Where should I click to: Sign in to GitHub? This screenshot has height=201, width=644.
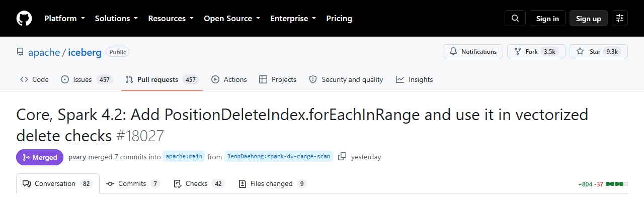coord(547,19)
